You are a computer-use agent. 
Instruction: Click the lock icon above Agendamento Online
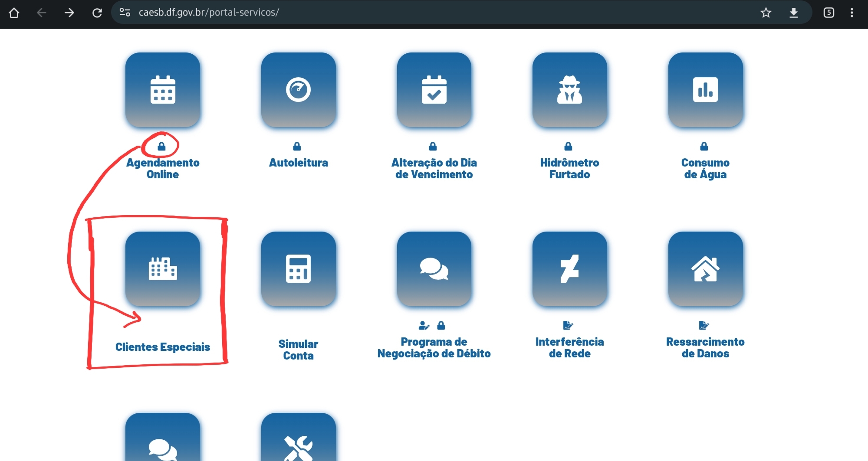pyautogui.click(x=161, y=146)
